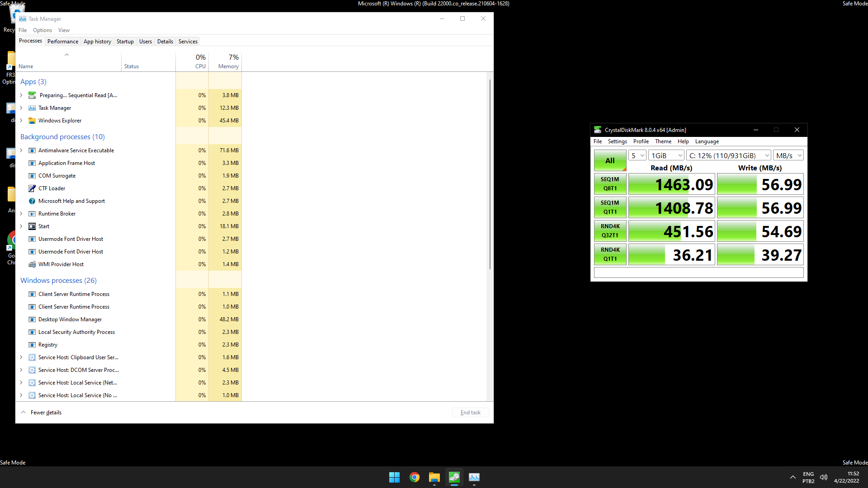Click the CTF Loader pen icon
The height and width of the screenshot is (488, 868).
(32, 188)
